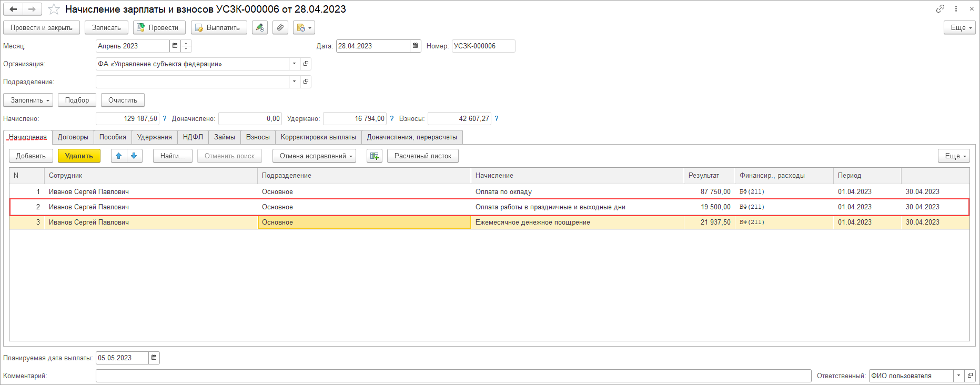Click the Выплатить button
Image resolution: width=980 pixels, height=385 pixels.
tap(219, 27)
